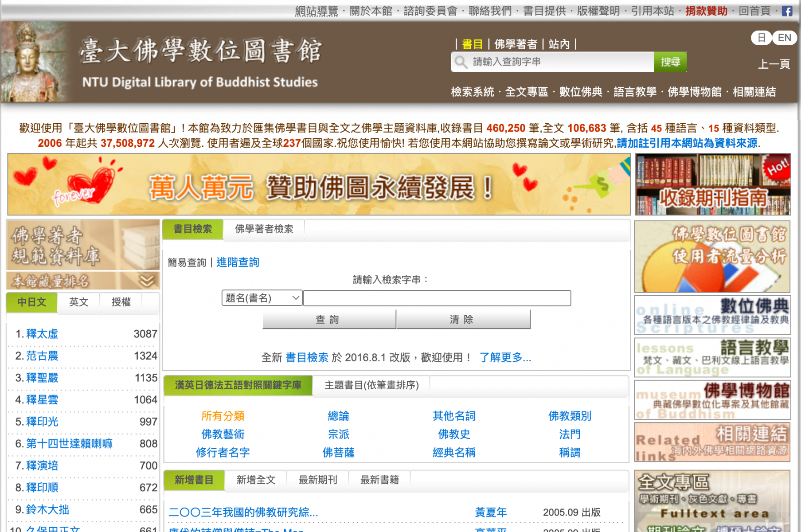This screenshot has height=532, width=801.
Task: Select the 佛學著者檢索 tab
Action: 264,229
